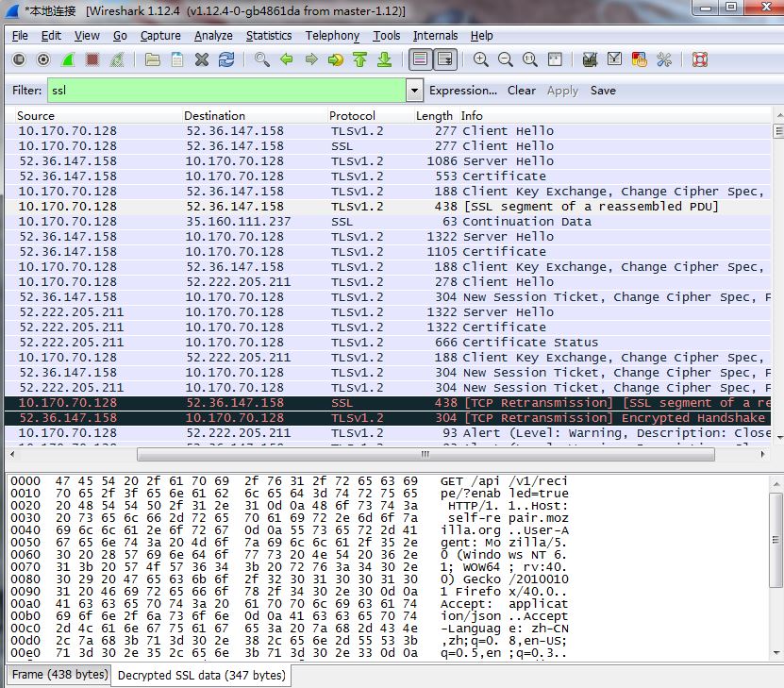Open the Statistics menu

point(269,36)
